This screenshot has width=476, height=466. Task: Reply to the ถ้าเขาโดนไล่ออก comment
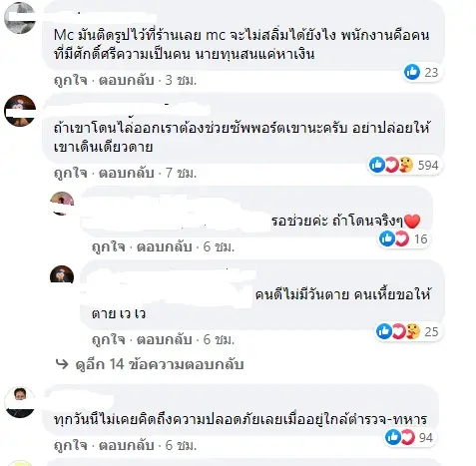coord(127,173)
